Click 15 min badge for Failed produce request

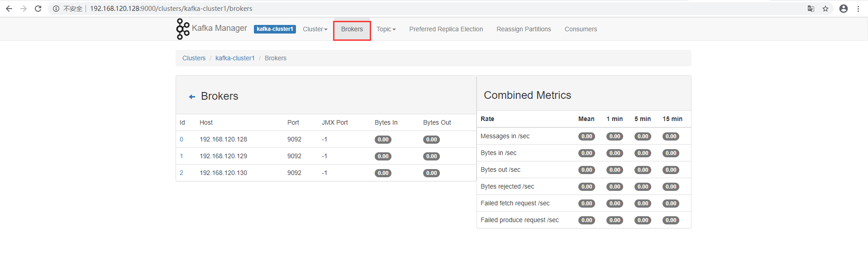coord(671,220)
